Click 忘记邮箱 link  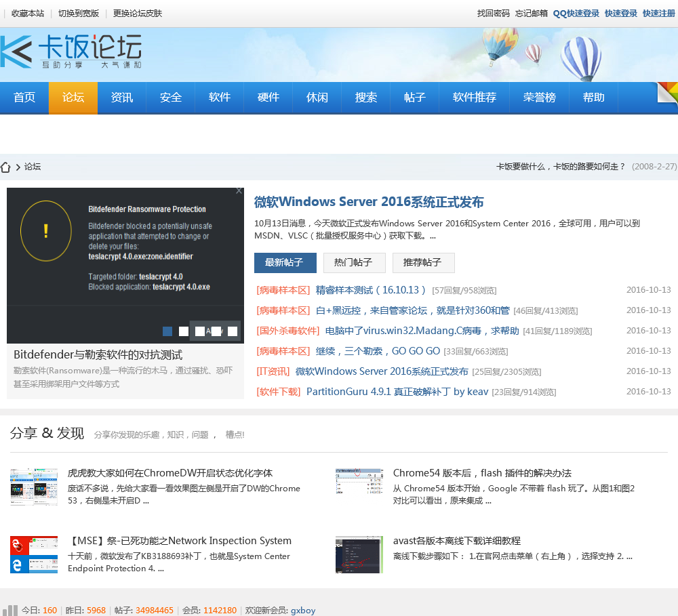(532, 14)
